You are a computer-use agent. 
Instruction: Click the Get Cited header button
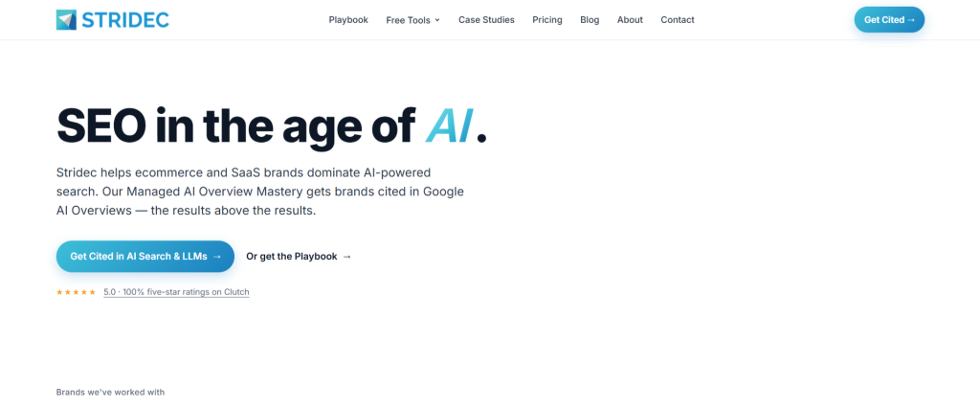click(x=889, y=20)
